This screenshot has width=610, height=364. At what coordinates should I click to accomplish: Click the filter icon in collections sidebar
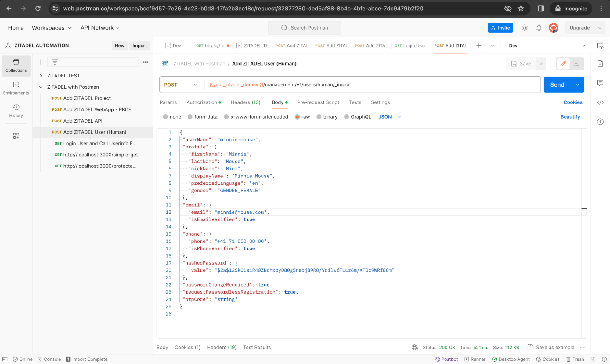point(55,62)
